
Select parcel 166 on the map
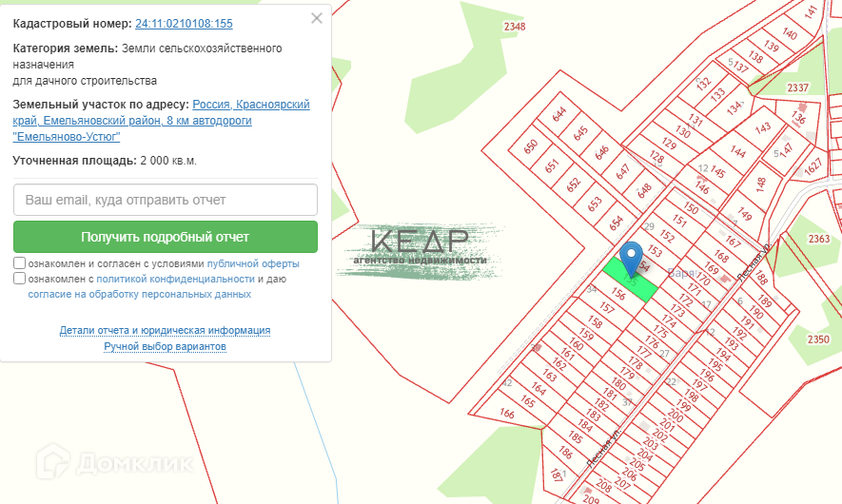click(506, 414)
